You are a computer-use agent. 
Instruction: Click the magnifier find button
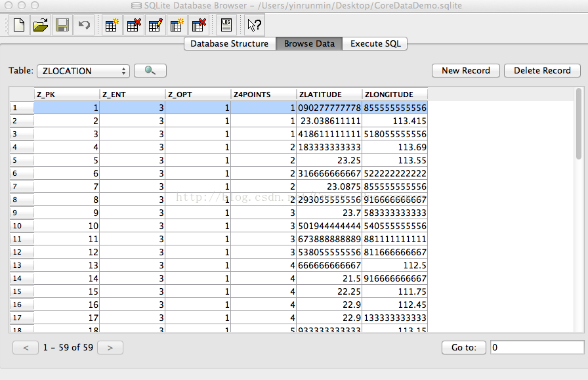coord(150,70)
